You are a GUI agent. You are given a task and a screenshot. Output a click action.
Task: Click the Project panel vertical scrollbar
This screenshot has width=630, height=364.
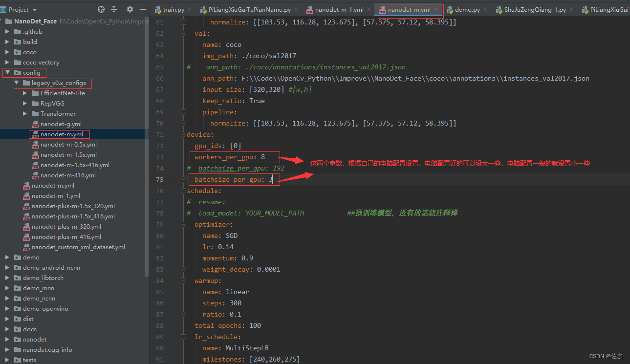[x=147, y=147]
